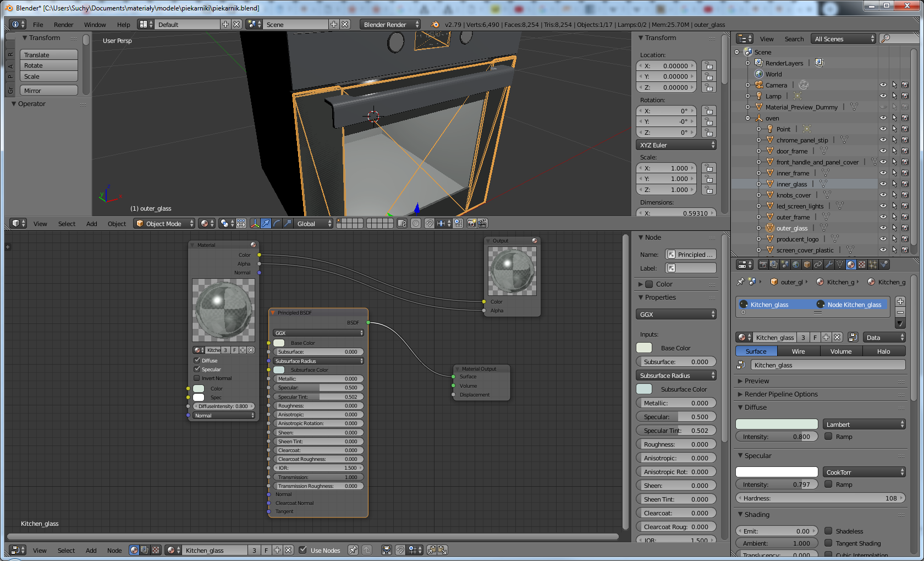Open the XYZ Euler rotation mode dropdown
This screenshot has height=561, width=924.
tap(676, 145)
